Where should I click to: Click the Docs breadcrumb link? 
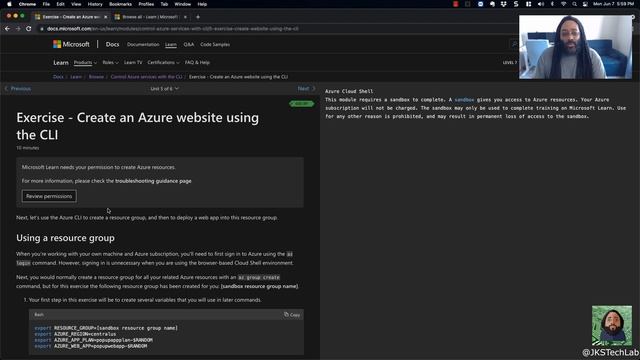tap(58, 77)
